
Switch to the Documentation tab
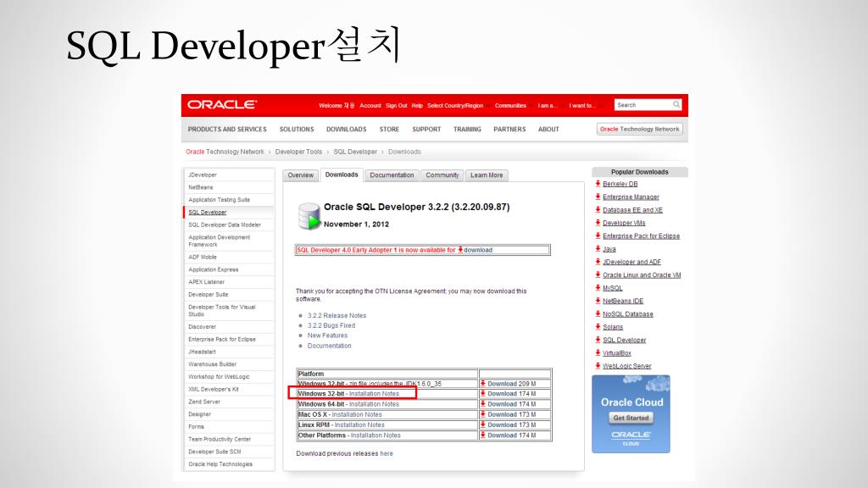392,175
